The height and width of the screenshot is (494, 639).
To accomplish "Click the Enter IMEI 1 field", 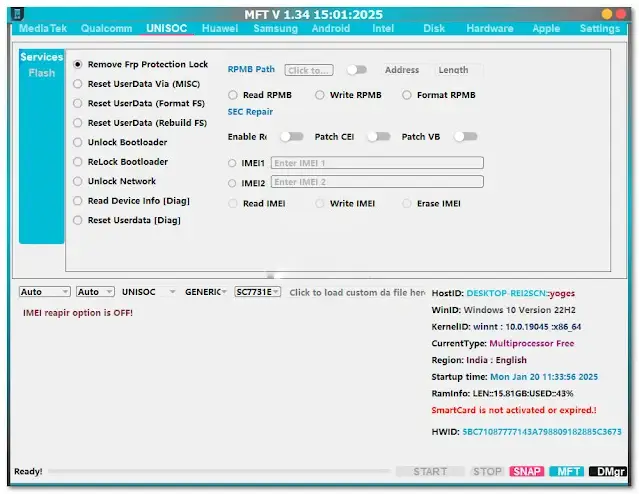I will point(377,163).
